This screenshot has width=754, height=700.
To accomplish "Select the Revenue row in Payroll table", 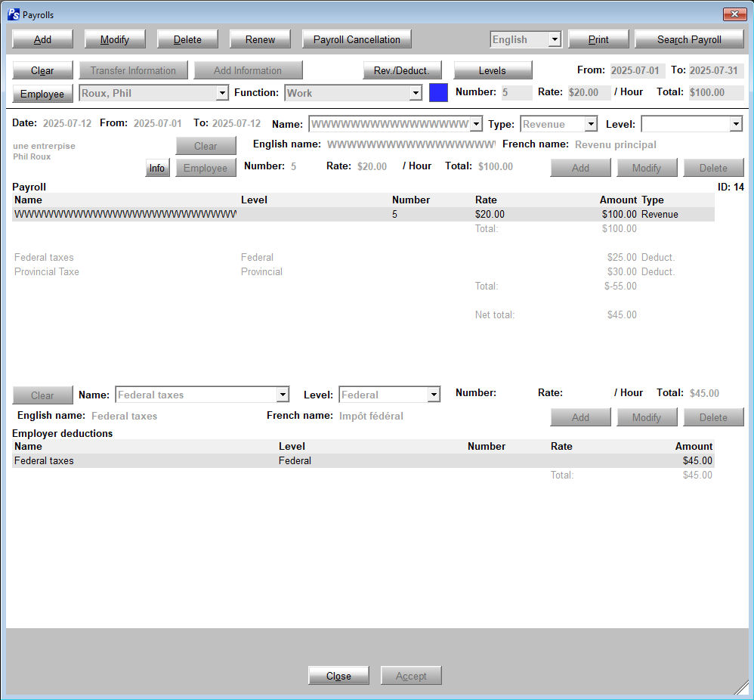I will [363, 215].
